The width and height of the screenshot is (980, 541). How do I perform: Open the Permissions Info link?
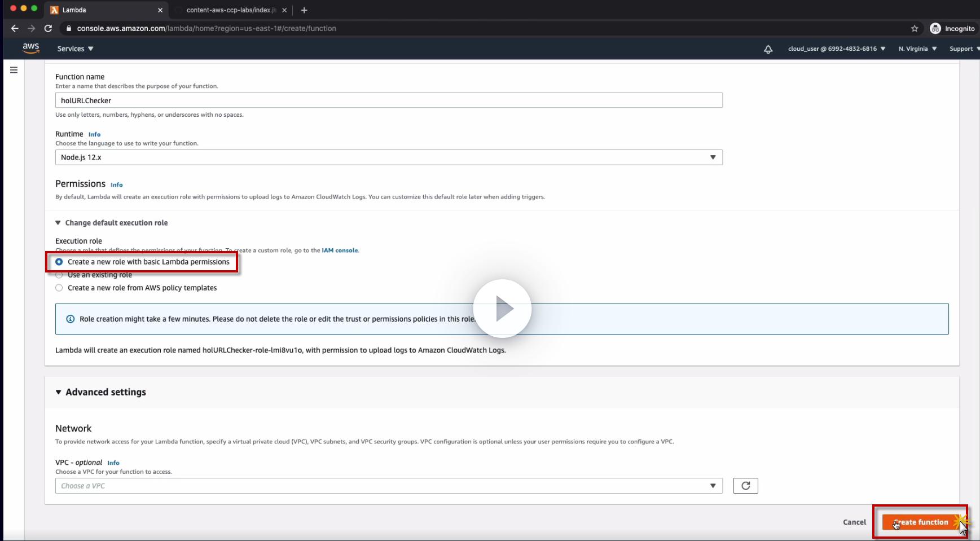[x=116, y=184]
